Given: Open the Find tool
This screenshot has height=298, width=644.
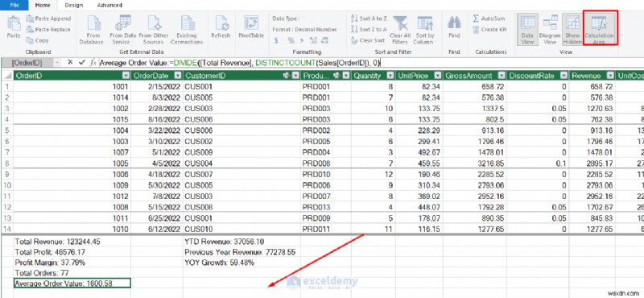Looking at the screenshot, I should [x=454, y=27].
